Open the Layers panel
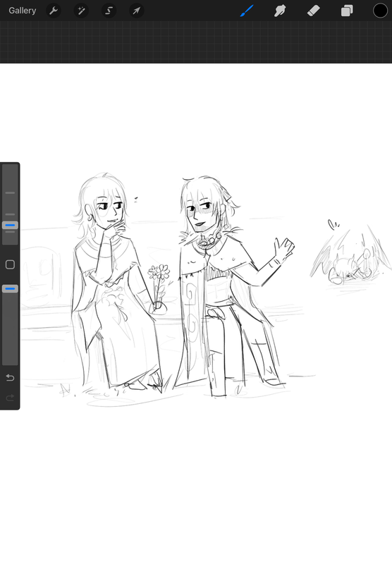This screenshot has height=564, width=392. pyautogui.click(x=347, y=11)
